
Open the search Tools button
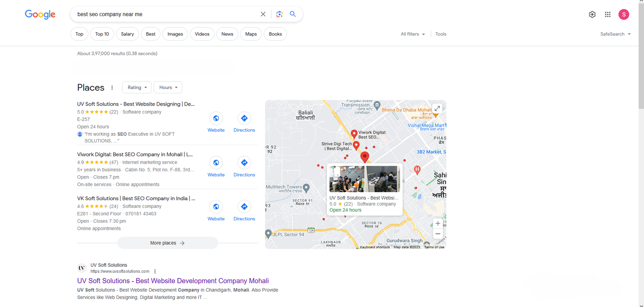(x=441, y=34)
